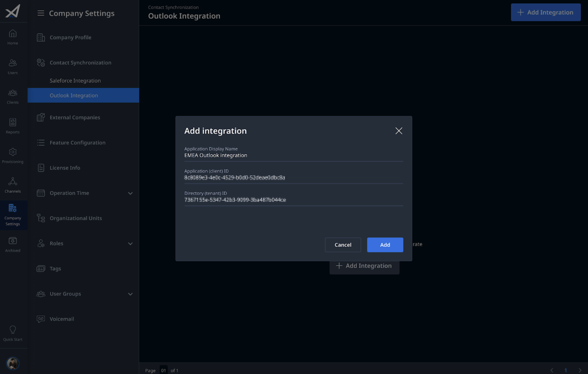This screenshot has height=374, width=588.
Task: Click the Feature Configuration list icon
Action: click(41, 143)
